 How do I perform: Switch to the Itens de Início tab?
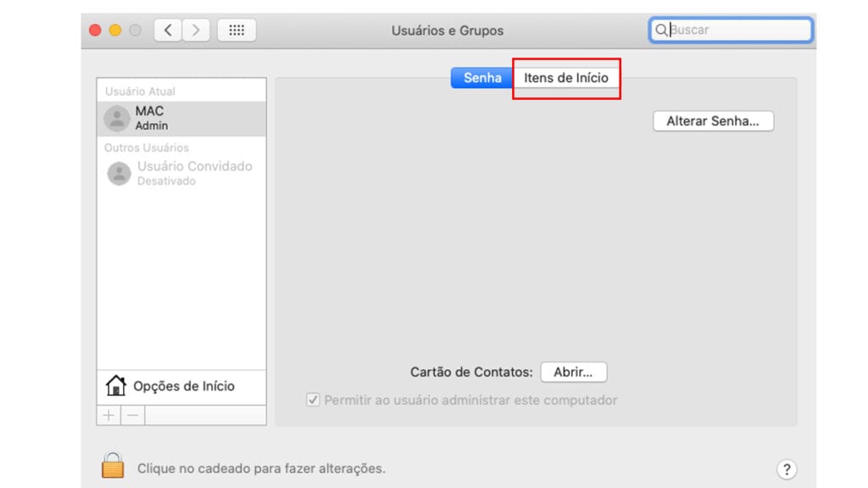tap(565, 77)
